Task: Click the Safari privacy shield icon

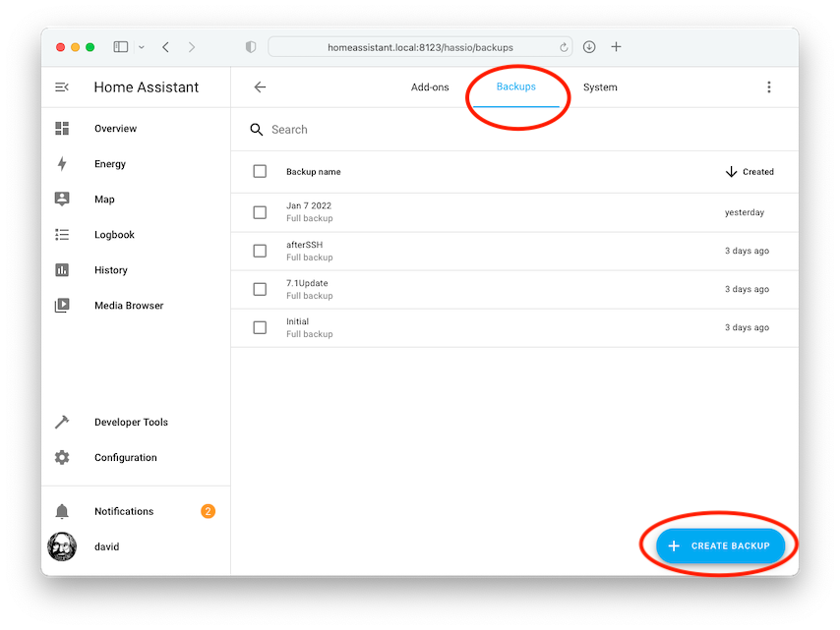Action: pyautogui.click(x=250, y=47)
